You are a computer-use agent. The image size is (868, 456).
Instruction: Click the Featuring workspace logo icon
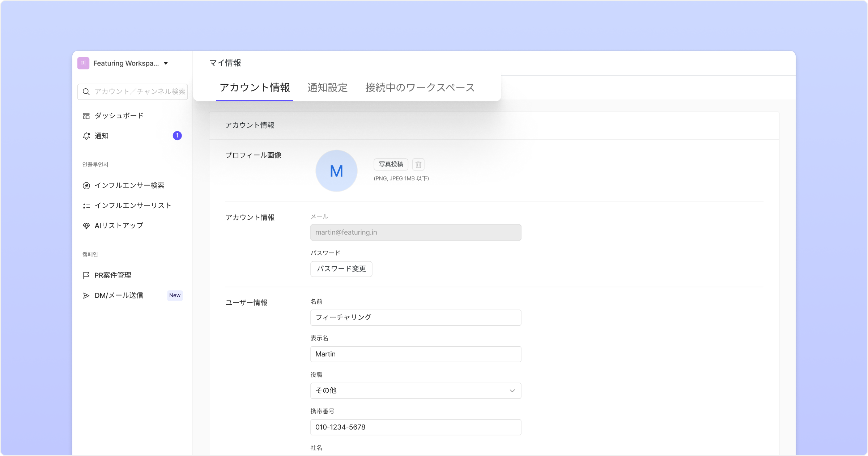83,63
